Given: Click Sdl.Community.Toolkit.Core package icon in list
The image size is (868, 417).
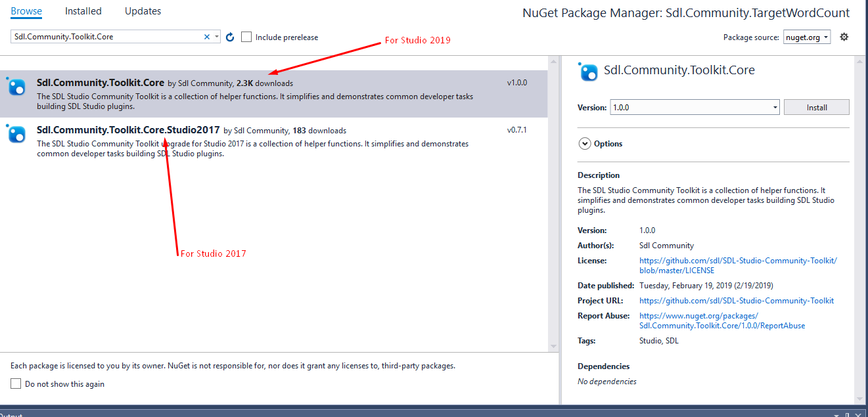Looking at the screenshot, I should click(x=16, y=87).
